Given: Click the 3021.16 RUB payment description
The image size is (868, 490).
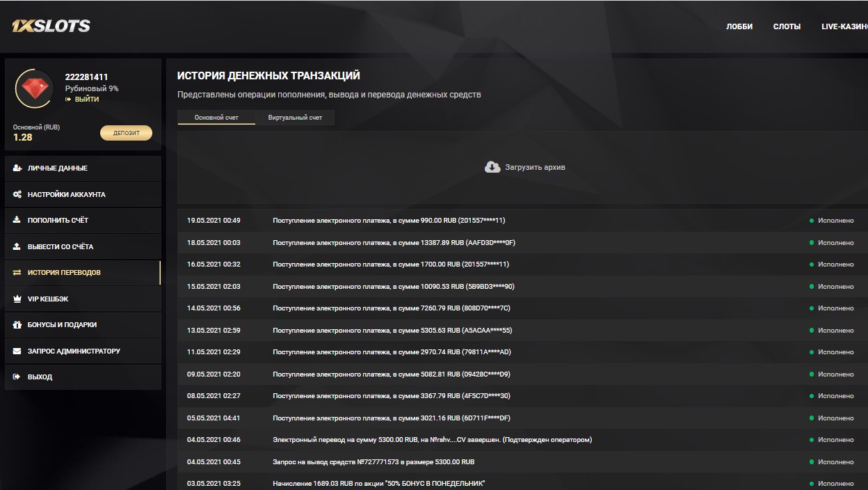Looking at the screenshot, I should pyautogui.click(x=392, y=418).
